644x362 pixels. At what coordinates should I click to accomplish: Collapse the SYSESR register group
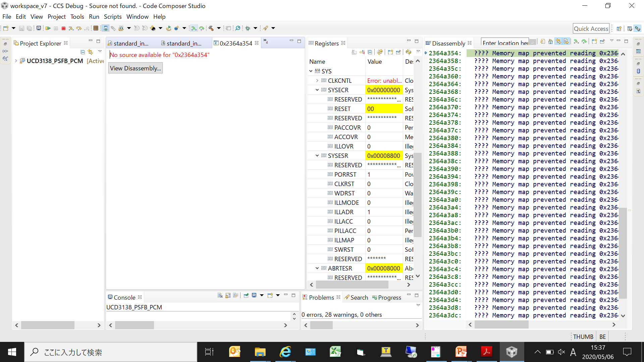pos(317,156)
